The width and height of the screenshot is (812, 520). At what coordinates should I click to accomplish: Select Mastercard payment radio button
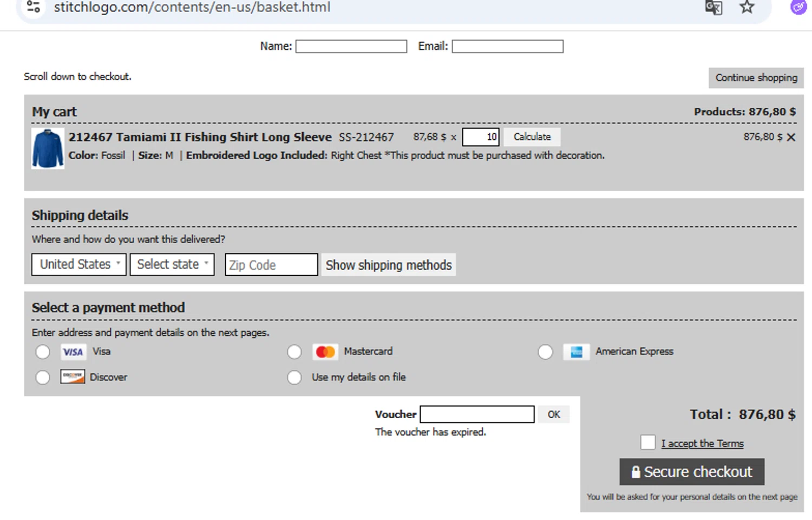pyautogui.click(x=294, y=352)
